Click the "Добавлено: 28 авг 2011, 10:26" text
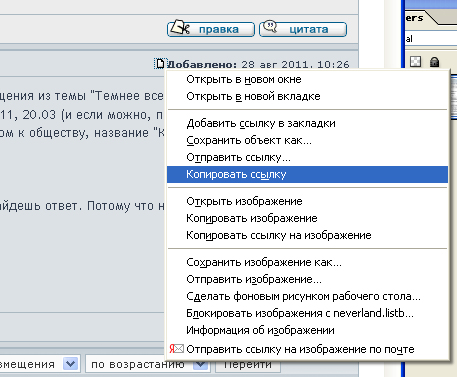 pyautogui.click(x=258, y=64)
